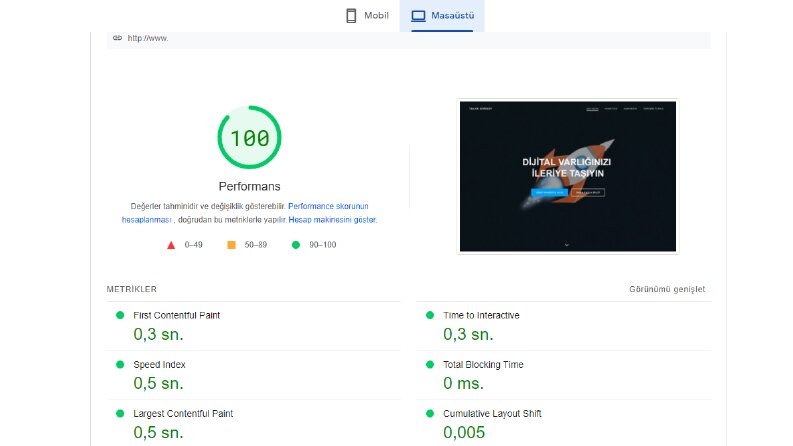Switch to the Mobil tab

367,16
